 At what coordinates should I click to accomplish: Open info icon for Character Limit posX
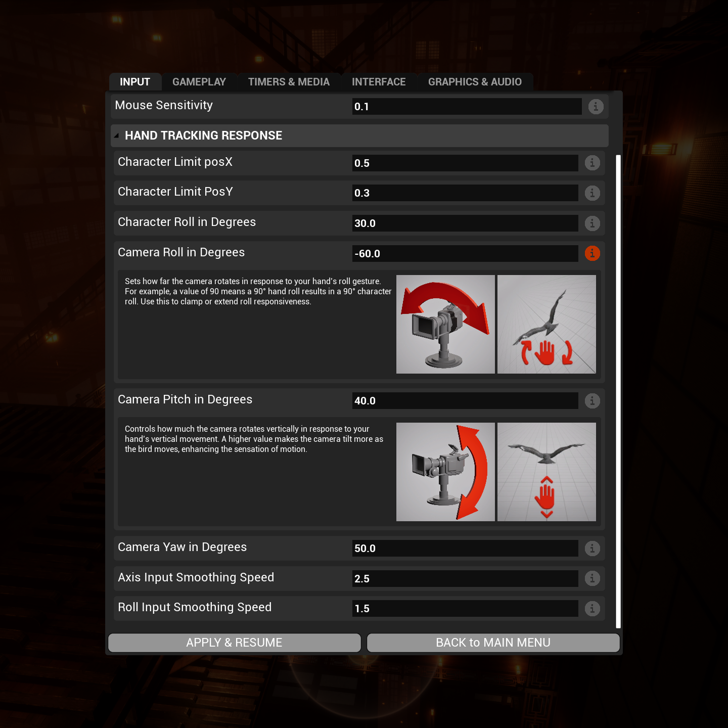592,163
